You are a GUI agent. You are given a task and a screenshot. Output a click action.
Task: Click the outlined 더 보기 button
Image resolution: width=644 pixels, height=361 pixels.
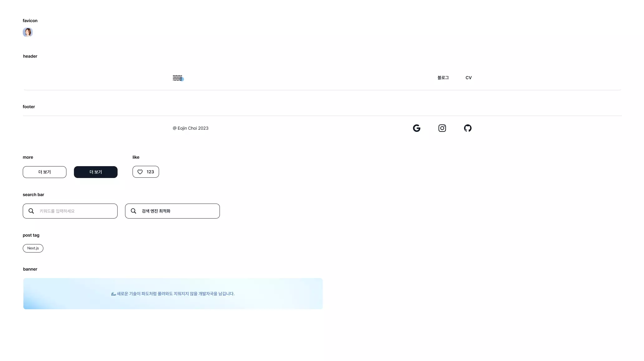click(x=44, y=172)
